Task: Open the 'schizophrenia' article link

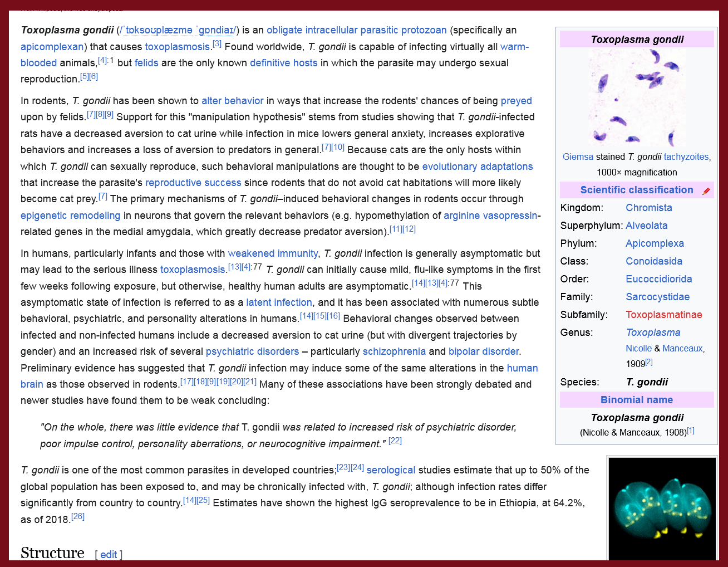Action: click(x=394, y=351)
